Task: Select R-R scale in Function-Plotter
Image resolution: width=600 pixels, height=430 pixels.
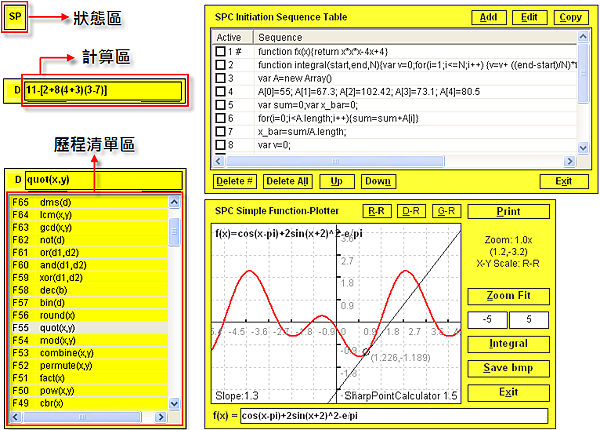Action: click(x=377, y=211)
